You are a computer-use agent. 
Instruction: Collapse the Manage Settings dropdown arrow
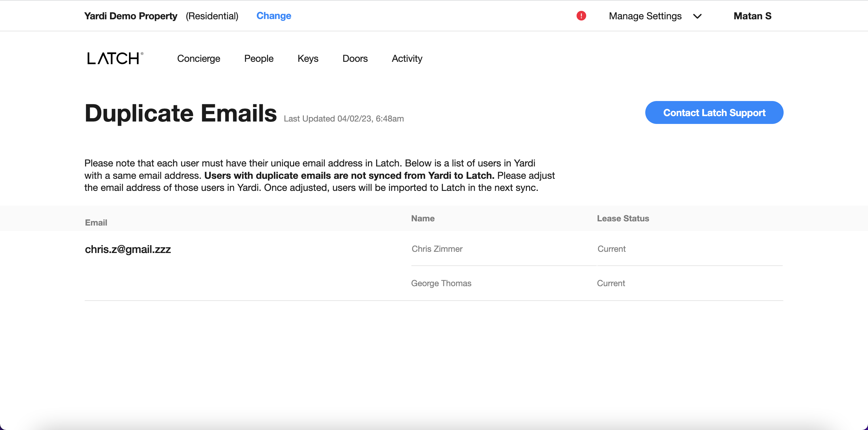click(x=697, y=16)
